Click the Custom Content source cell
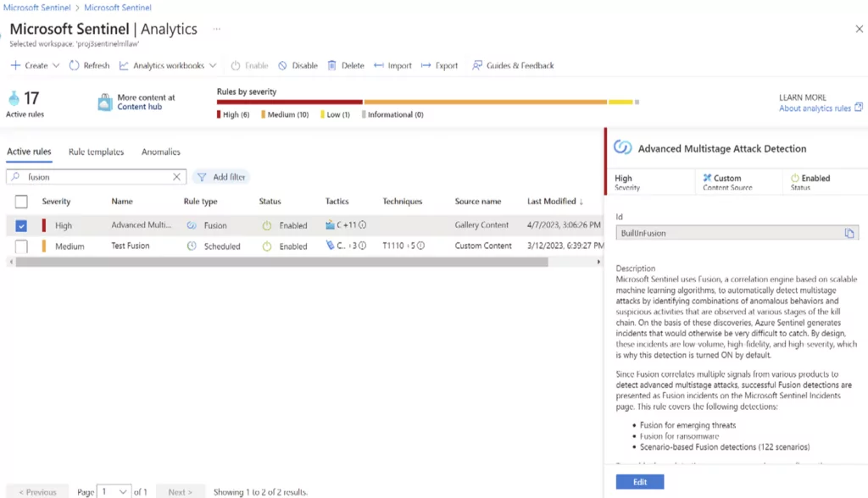The image size is (868, 498). click(x=483, y=246)
